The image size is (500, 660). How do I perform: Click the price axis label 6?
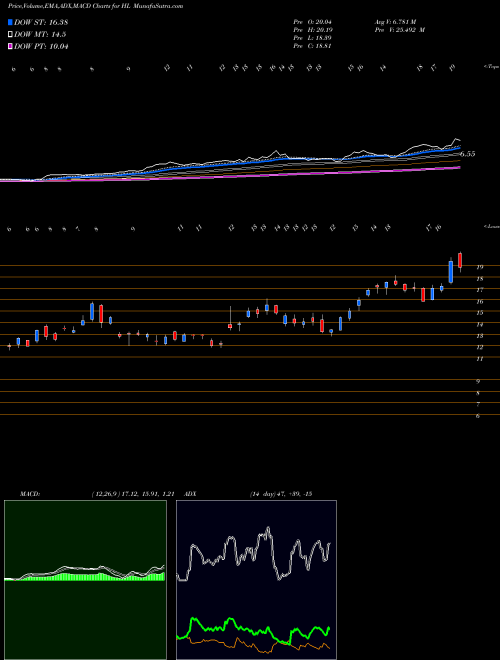(478, 416)
